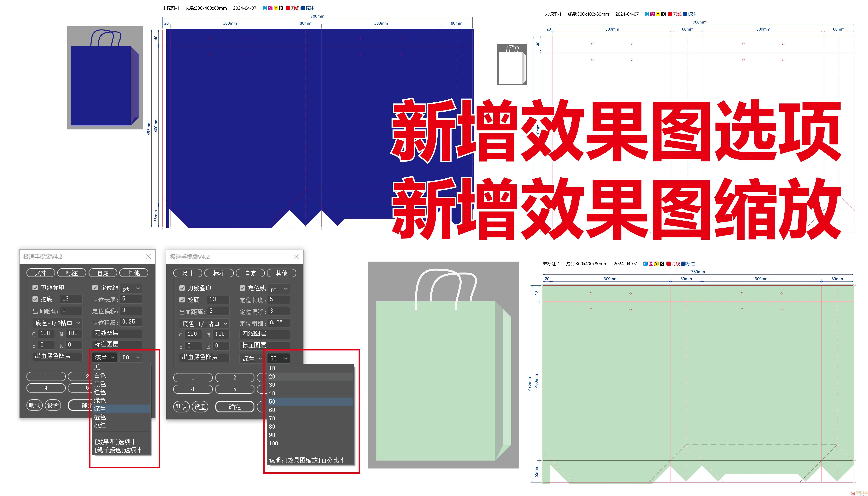Image resolution: width=868 pixels, height=496 pixels.
Task: Close the scale-list 极速手提袋V4.2 dialog
Action: pos(296,257)
